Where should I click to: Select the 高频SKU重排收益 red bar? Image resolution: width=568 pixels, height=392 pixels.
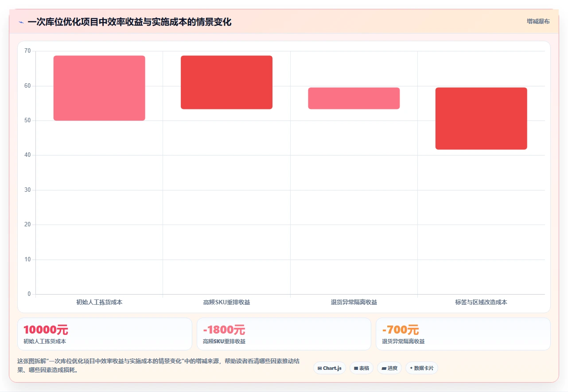click(226, 82)
